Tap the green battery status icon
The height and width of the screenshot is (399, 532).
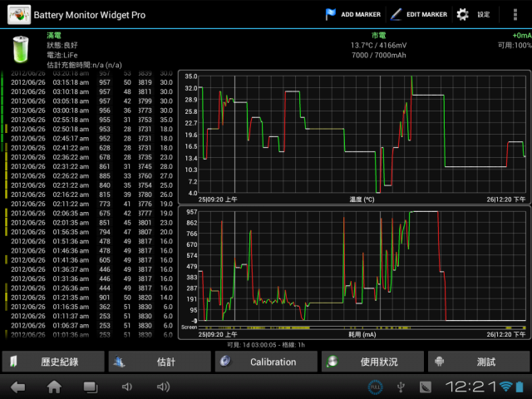[x=20, y=50]
